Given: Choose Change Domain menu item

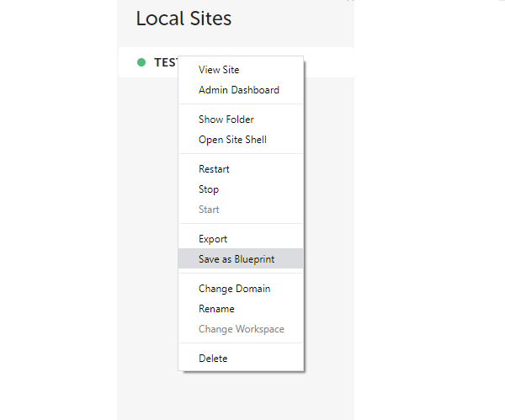Looking at the screenshot, I should point(234,289).
